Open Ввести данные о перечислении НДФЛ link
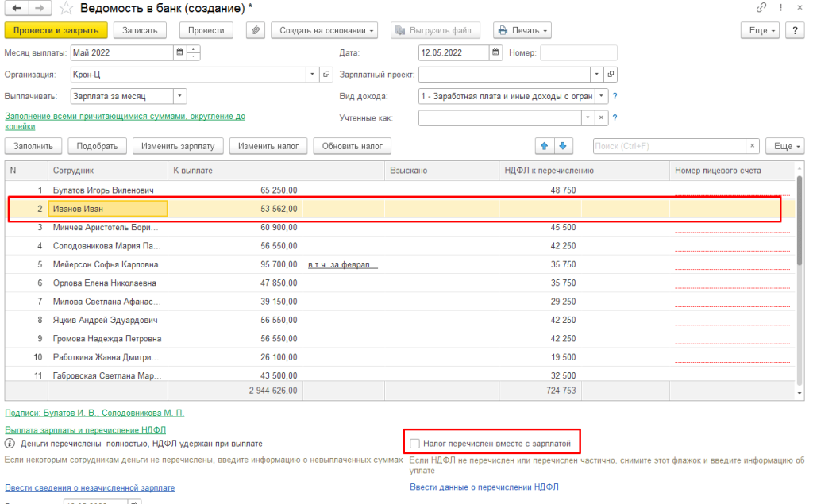813x504 pixels. [484, 487]
